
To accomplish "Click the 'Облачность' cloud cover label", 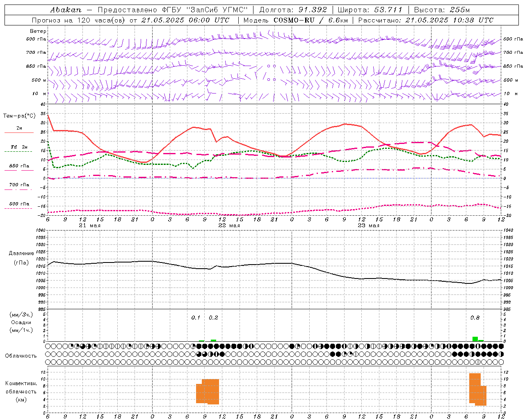I will pyautogui.click(x=21, y=356).
